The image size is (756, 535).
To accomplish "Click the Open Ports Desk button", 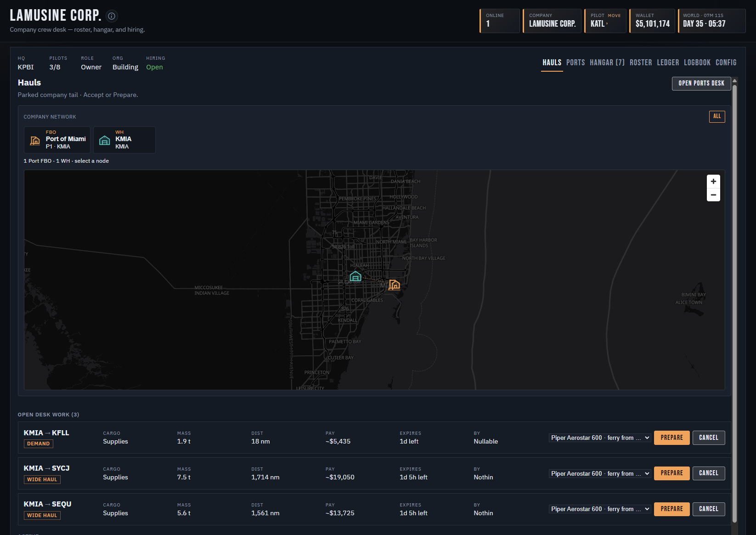I will tap(701, 83).
